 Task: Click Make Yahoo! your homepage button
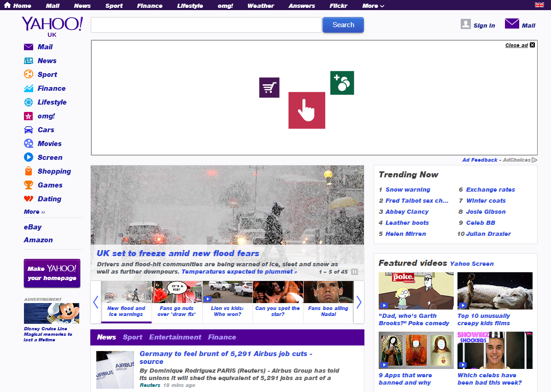(x=52, y=273)
